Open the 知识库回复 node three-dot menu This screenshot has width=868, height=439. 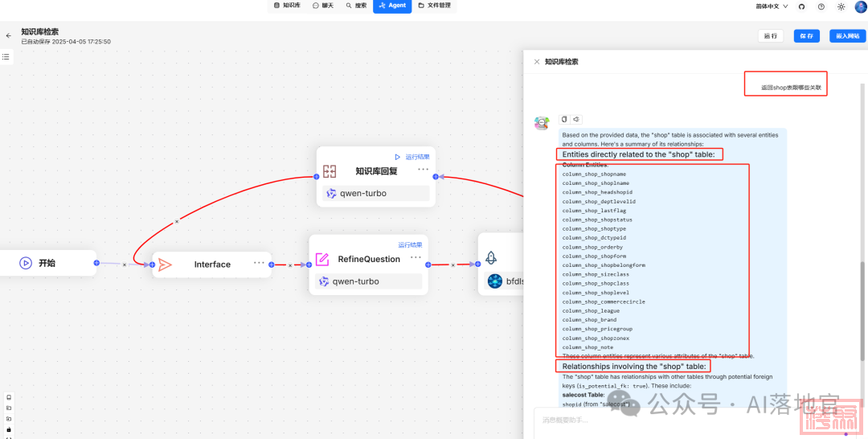[423, 170]
